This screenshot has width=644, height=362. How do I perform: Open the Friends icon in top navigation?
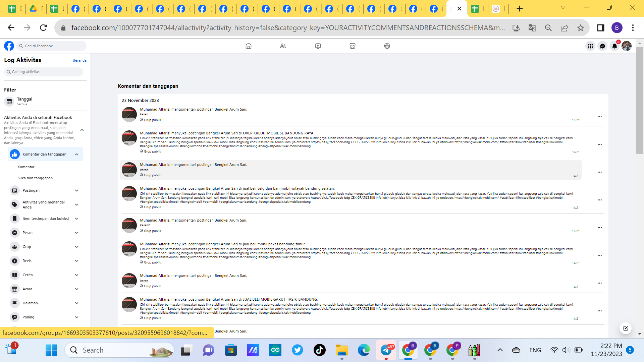tap(283, 46)
